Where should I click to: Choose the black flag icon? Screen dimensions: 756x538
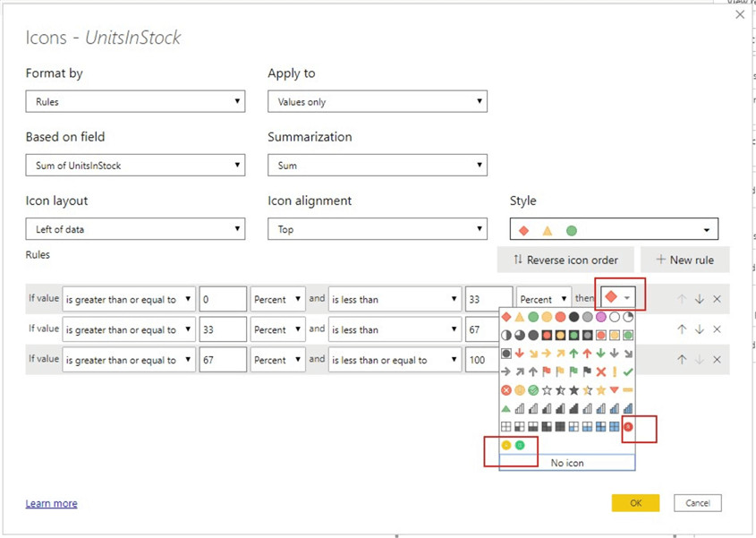(587, 372)
